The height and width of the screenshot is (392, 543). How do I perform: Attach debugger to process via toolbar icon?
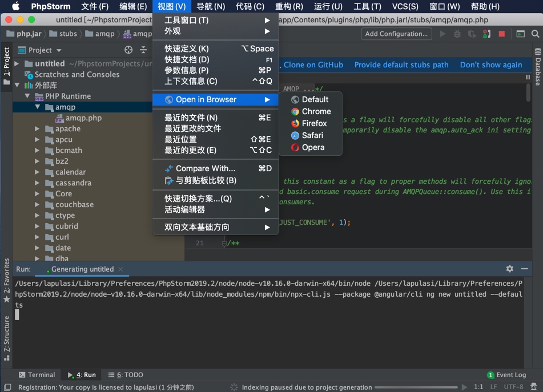(486, 34)
